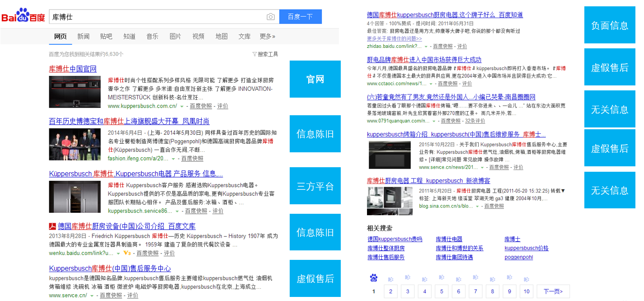Image resolution: width=644 pixels, height=301 pixels.
Task: Open the 视频 tab
Action: coord(198,36)
